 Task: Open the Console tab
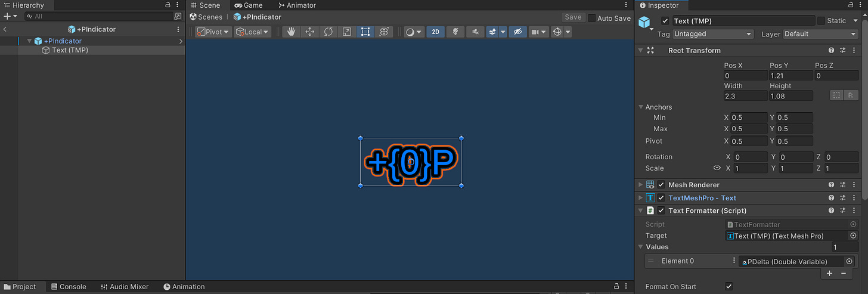point(68,287)
